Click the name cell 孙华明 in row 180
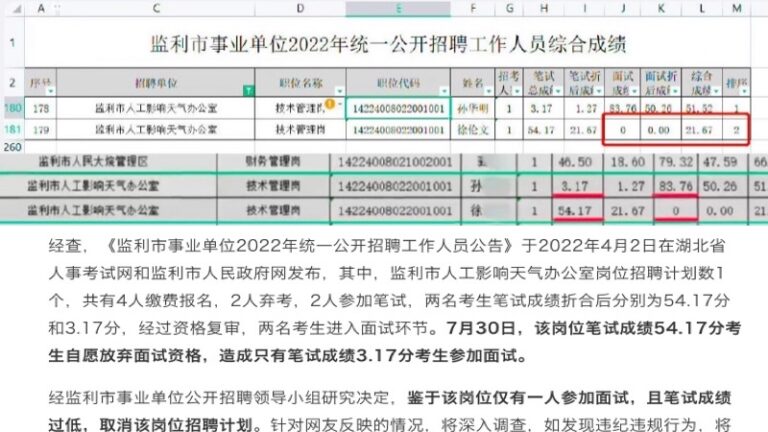This screenshot has height=432, width=768. (473, 108)
